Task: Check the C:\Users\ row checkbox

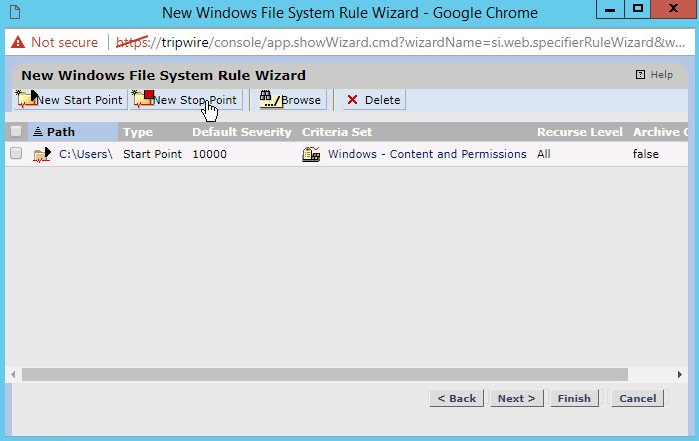Action: 15,154
